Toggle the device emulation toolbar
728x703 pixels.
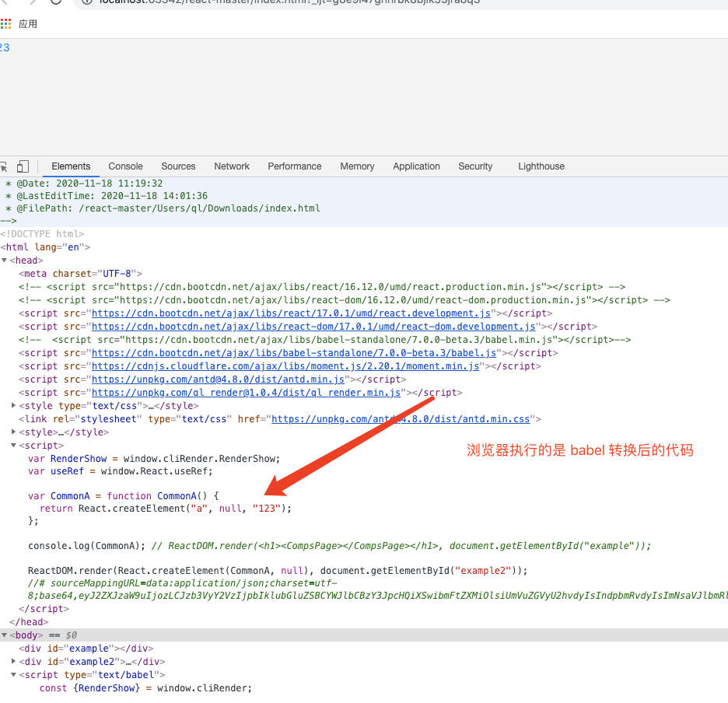23,166
